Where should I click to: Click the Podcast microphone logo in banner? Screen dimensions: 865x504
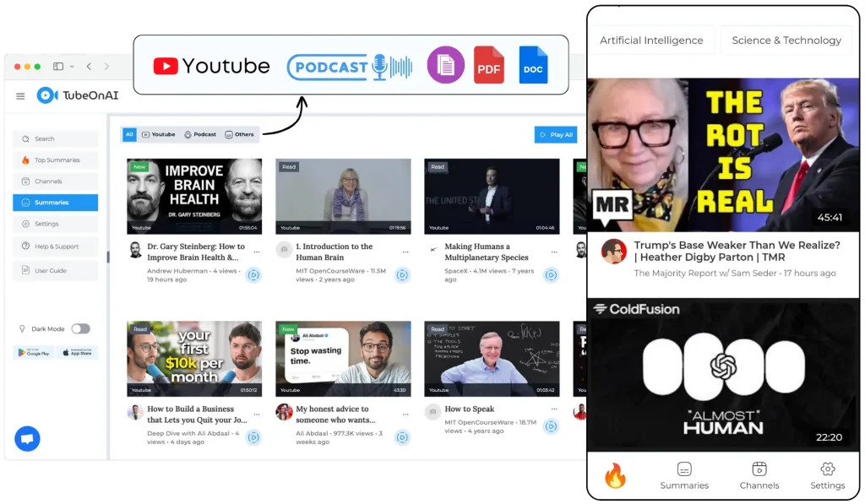point(350,67)
